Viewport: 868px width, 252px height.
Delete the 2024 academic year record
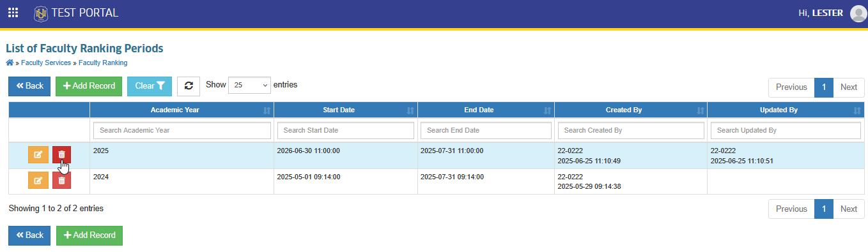[61, 181]
